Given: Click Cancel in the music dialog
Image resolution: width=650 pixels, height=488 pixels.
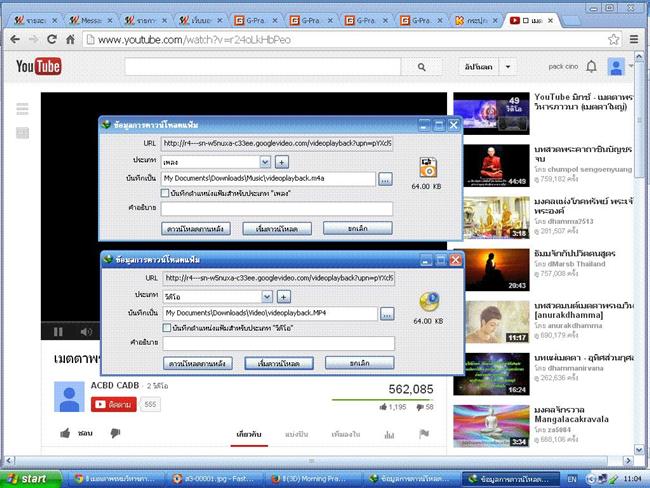Looking at the screenshot, I should point(358,228).
